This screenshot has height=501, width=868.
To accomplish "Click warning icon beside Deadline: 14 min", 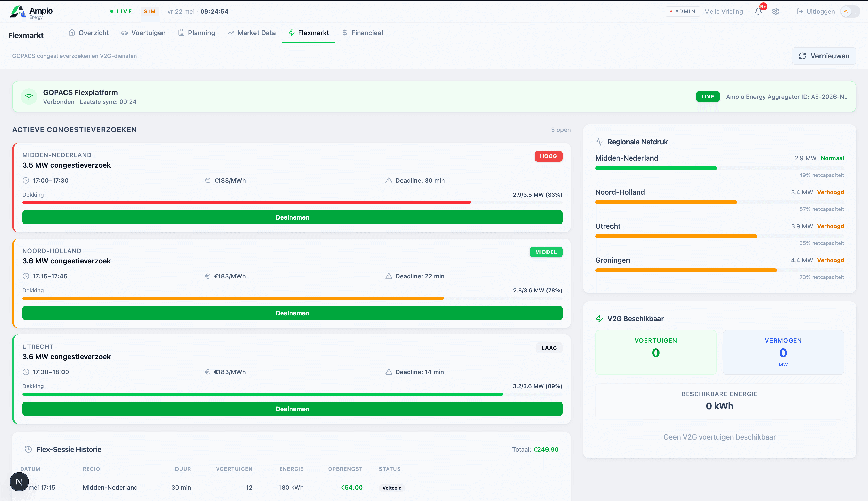I will [389, 372].
